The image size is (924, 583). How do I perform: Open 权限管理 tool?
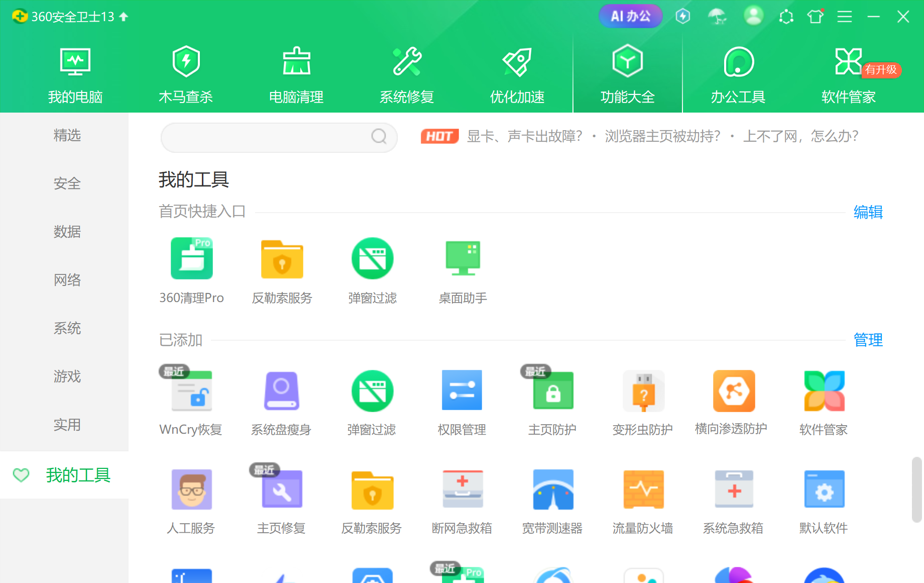462,391
